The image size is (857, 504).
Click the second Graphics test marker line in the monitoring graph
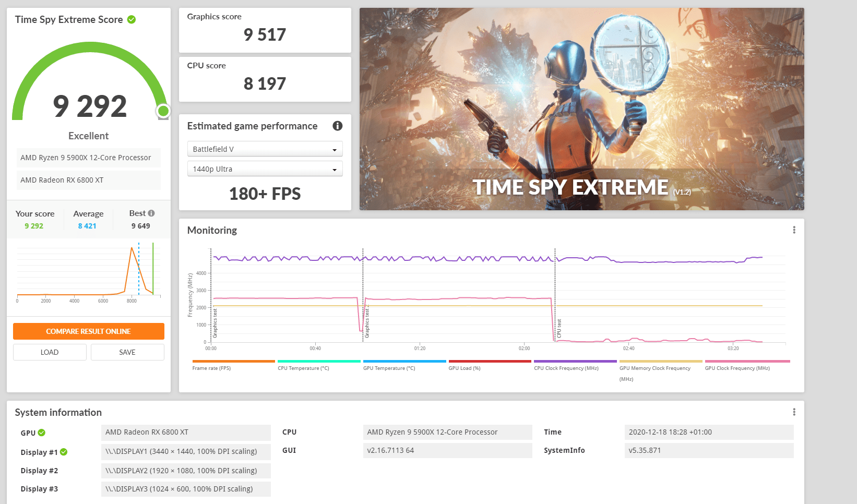[x=363, y=295]
